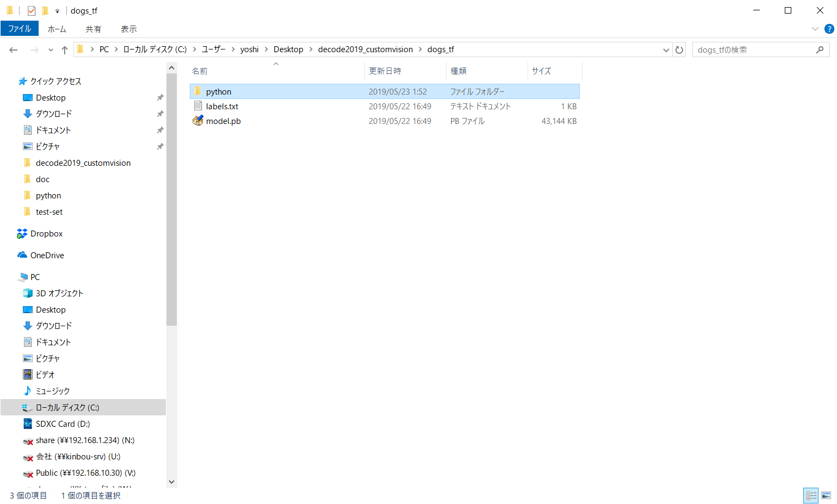Open share (N:) network drive

(85, 440)
